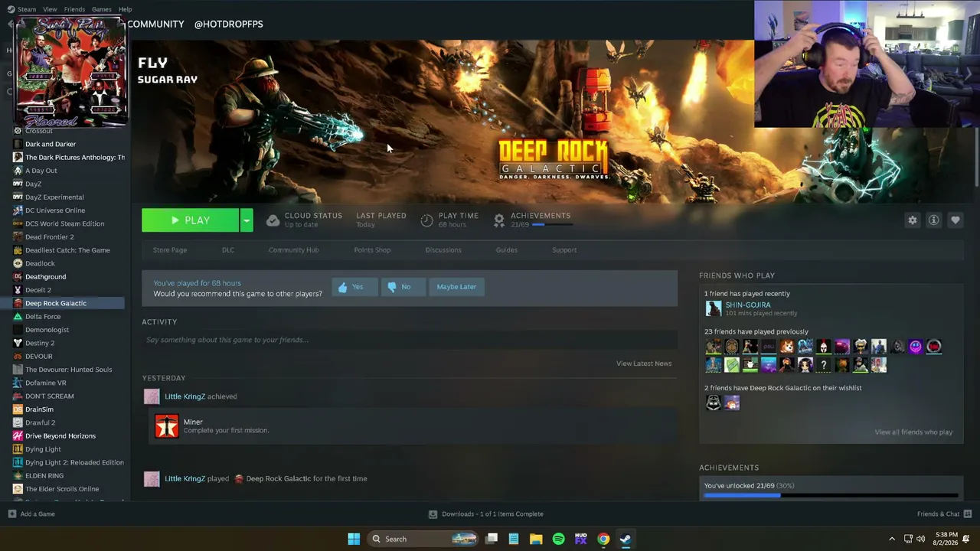Launch the game with the PLAY button
This screenshot has width=980, height=551.
(190, 220)
